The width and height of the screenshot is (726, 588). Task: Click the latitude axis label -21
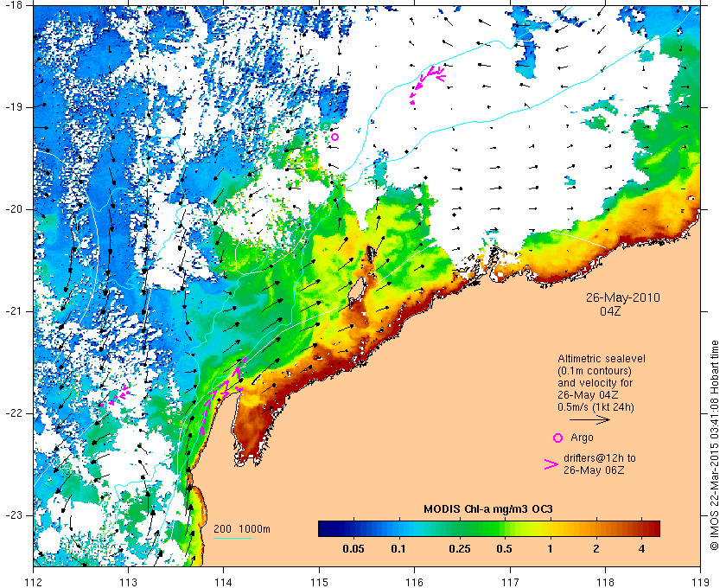pyautogui.click(x=12, y=311)
